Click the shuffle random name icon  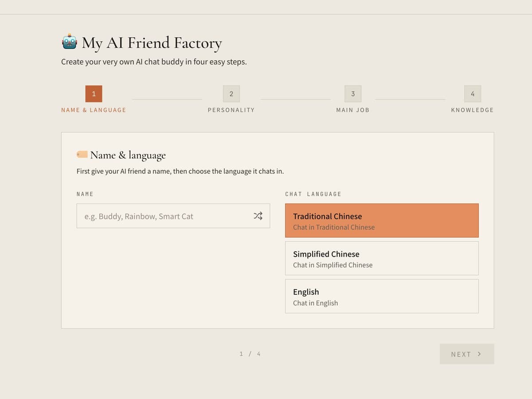258,216
